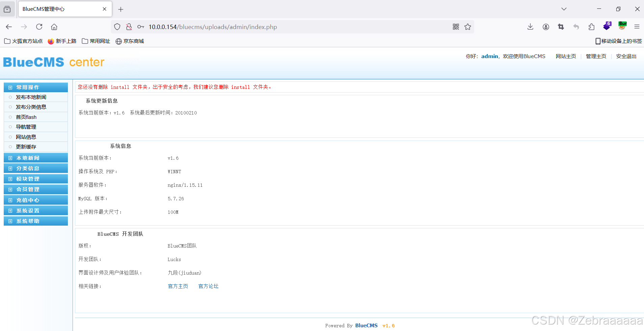Click 安全退出 to log out
The image size is (644, 331).
click(626, 56)
